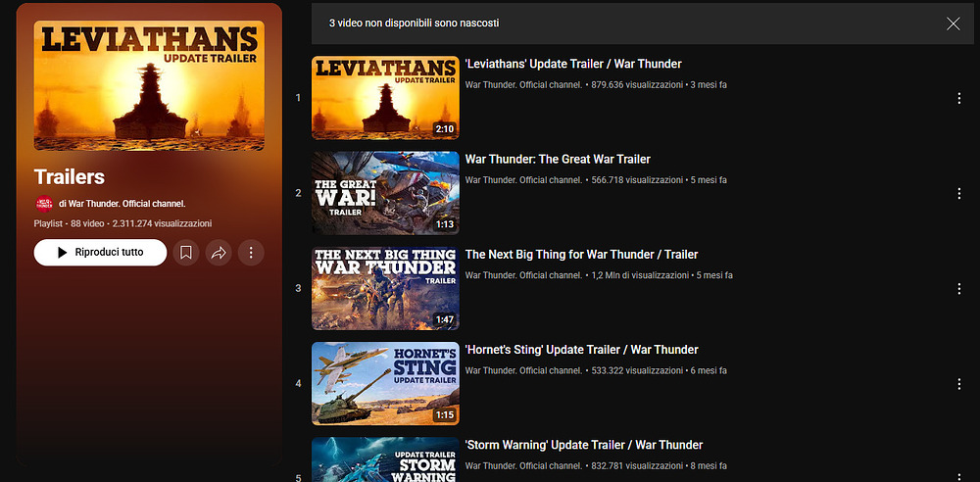Open options menu for Leviathans Update Trailer
The height and width of the screenshot is (482, 980).
coord(958,98)
